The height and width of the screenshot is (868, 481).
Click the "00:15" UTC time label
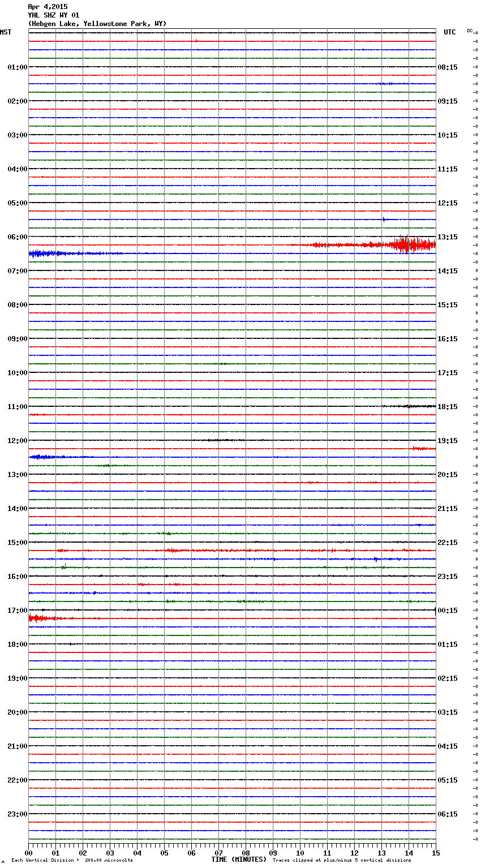tap(448, 611)
